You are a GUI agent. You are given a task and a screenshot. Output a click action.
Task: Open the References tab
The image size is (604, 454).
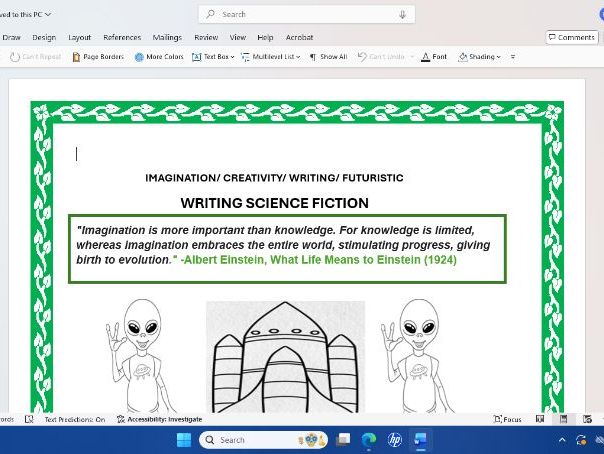(x=122, y=37)
